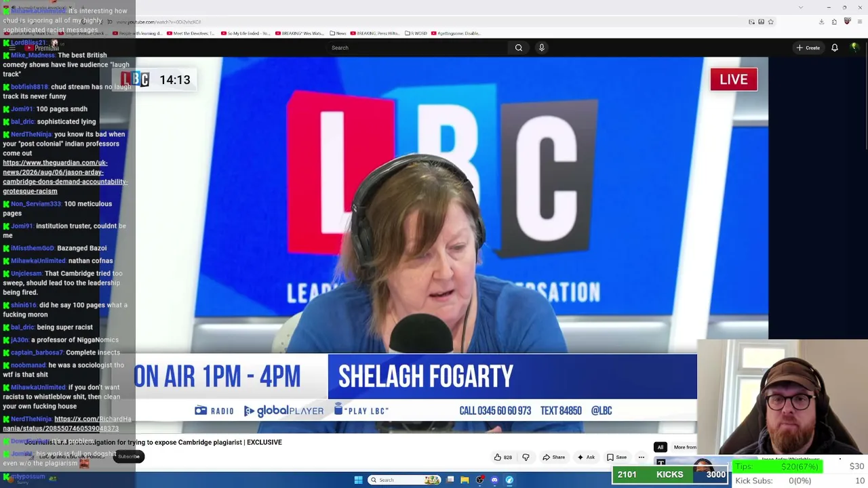Save the video to a playlist
This screenshot has width=868, height=488.
pos(616,457)
